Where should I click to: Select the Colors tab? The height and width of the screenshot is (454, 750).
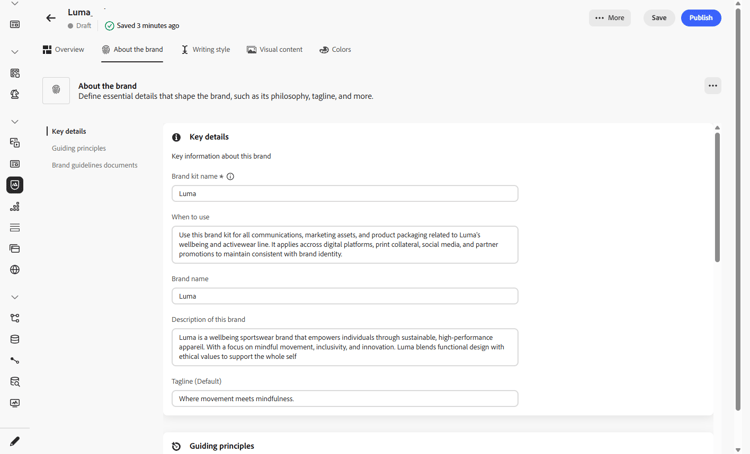click(x=335, y=49)
